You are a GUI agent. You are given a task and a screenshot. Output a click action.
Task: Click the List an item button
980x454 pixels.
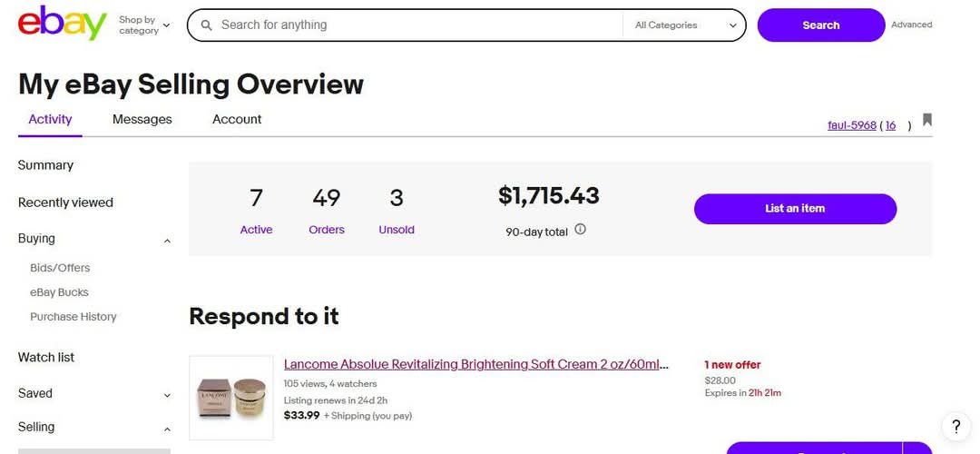click(795, 209)
